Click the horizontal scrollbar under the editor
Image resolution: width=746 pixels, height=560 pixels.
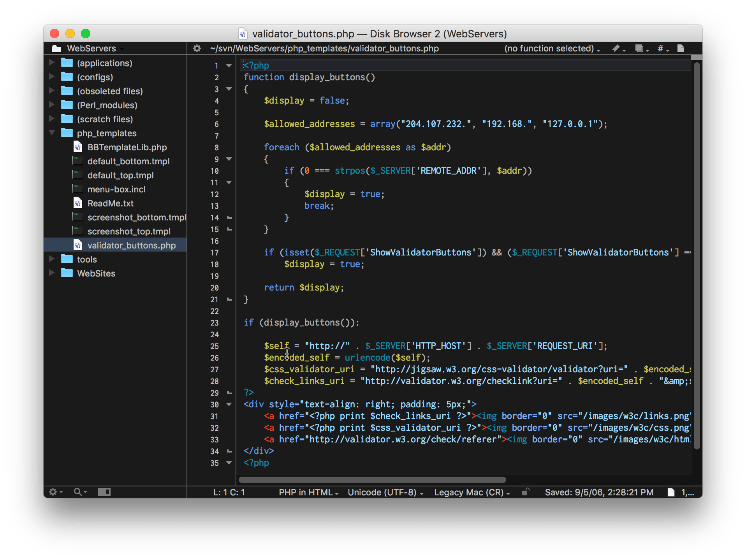372,480
